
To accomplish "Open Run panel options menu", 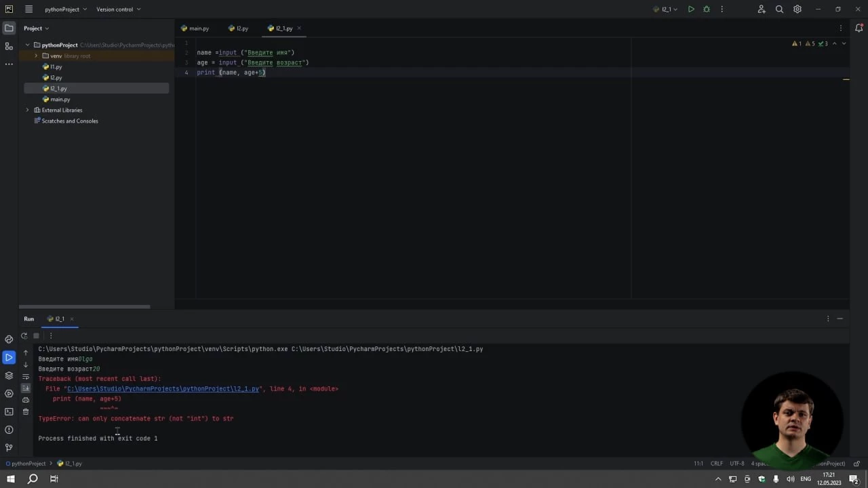I will [x=828, y=319].
